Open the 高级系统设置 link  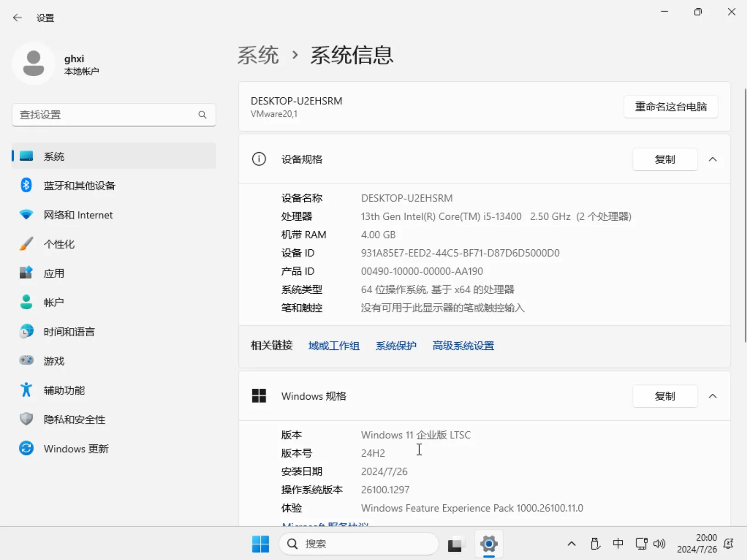(x=463, y=346)
